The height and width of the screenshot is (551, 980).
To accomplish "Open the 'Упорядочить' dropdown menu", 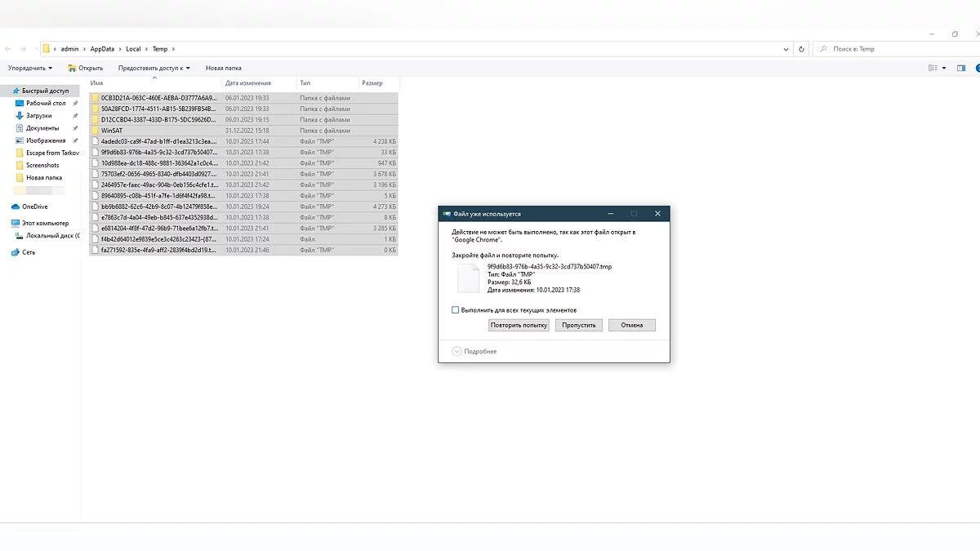I will click(x=30, y=68).
